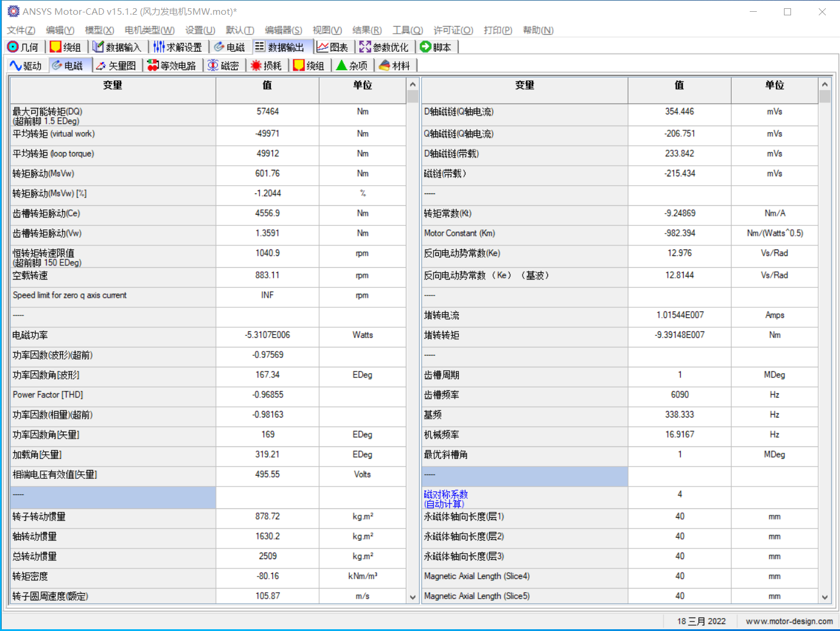Open the 视图 menu
Image resolution: width=840 pixels, height=631 pixels.
(x=327, y=30)
